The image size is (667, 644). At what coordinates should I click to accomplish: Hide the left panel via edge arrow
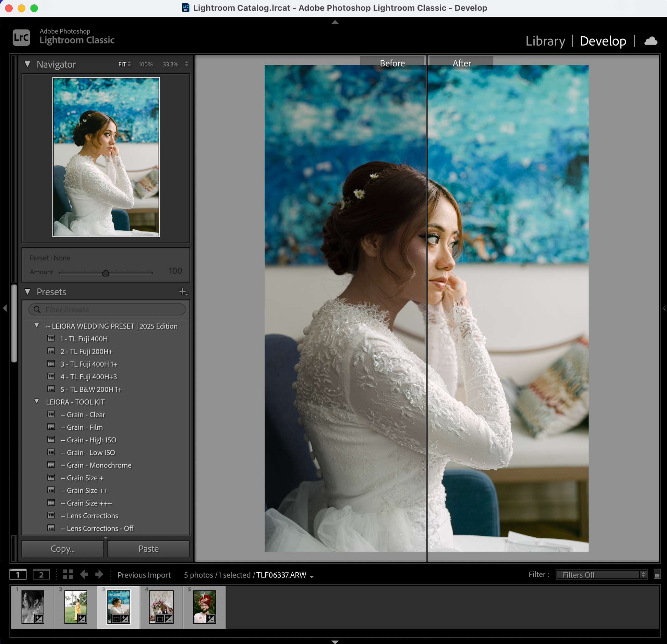coord(5,308)
